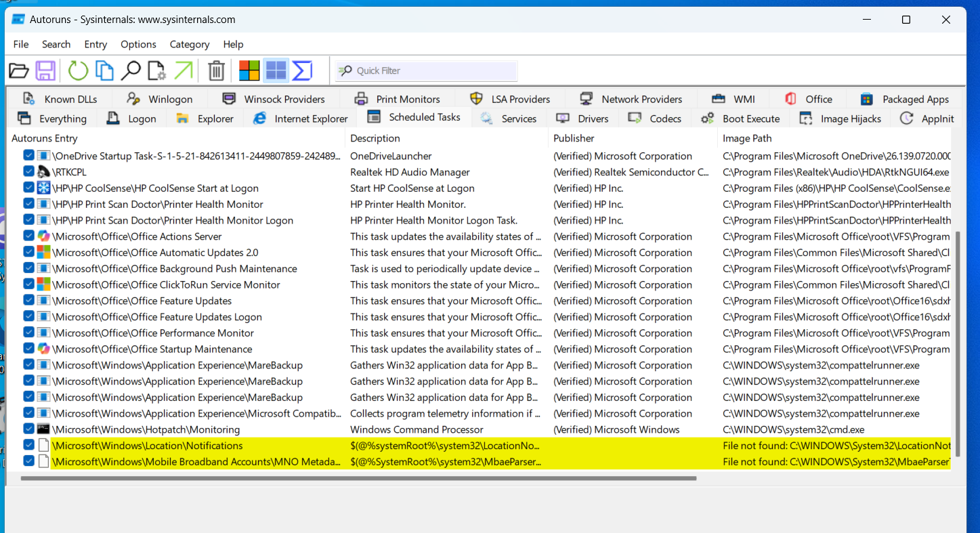Image resolution: width=980 pixels, height=533 pixels.
Task: Open the LSA Providers tab
Action: (510, 99)
